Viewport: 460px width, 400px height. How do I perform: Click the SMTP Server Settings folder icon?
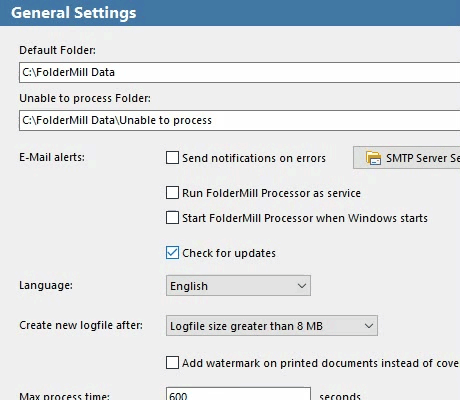pos(373,158)
